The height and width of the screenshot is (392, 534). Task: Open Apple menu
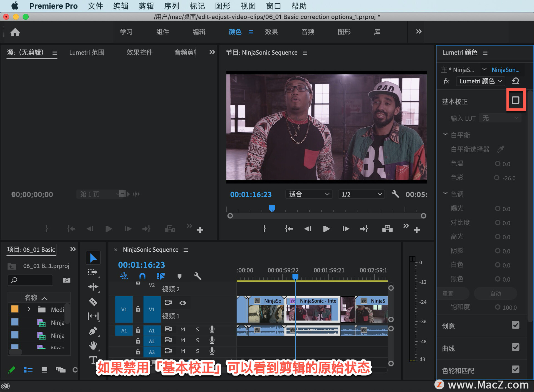click(x=15, y=6)
